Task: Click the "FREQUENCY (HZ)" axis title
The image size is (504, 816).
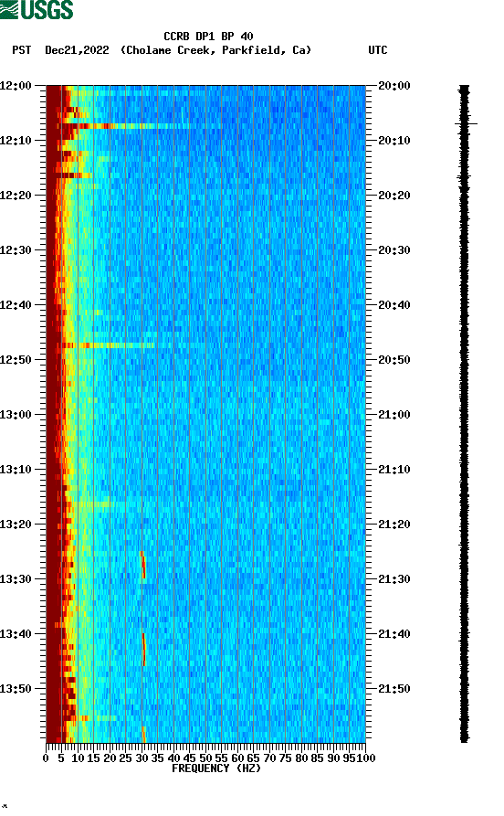Action: coord(215,768)
